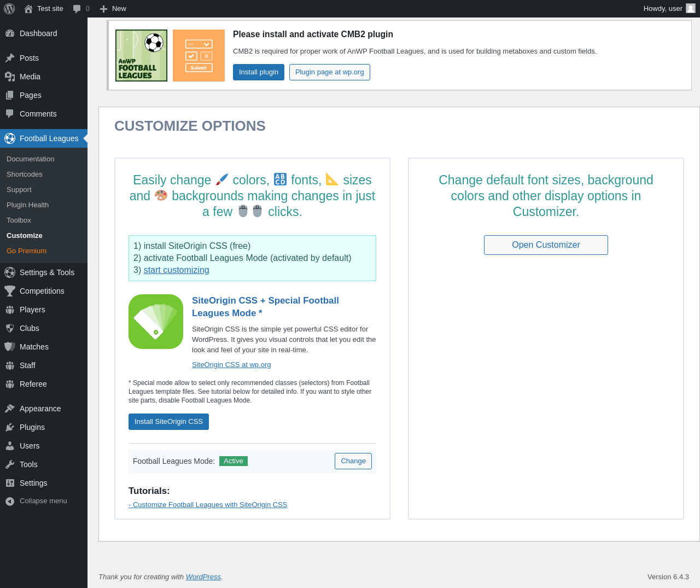Click the AnWP Football Leagues logo thumbnail

tap(141, 56)
